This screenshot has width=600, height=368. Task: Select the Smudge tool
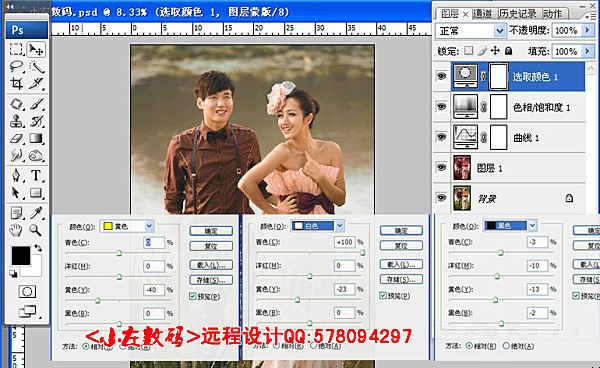pyautogui.click(x=16, y=155)
